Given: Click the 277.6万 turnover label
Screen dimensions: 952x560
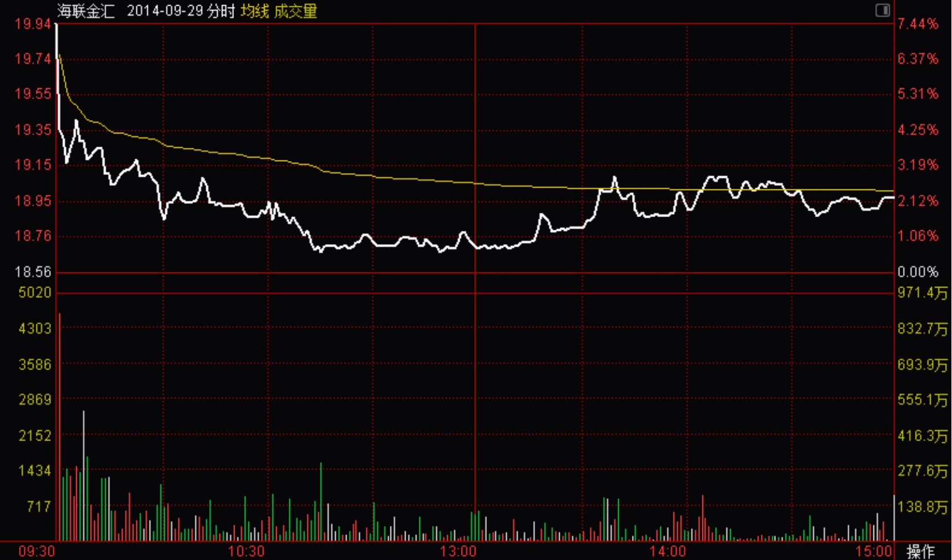Looking at the screenshot, I should click(923, 471).
